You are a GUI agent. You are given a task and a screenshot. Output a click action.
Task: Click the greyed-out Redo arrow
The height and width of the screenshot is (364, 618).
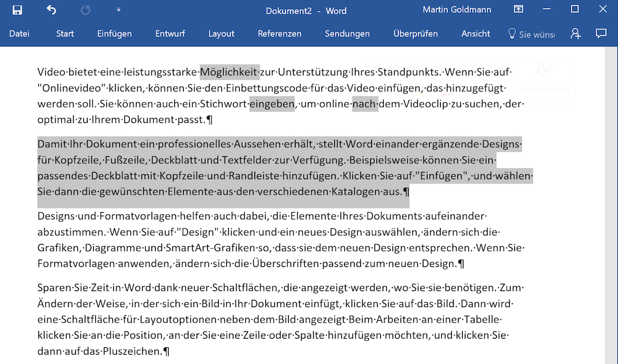coord(85,11)
